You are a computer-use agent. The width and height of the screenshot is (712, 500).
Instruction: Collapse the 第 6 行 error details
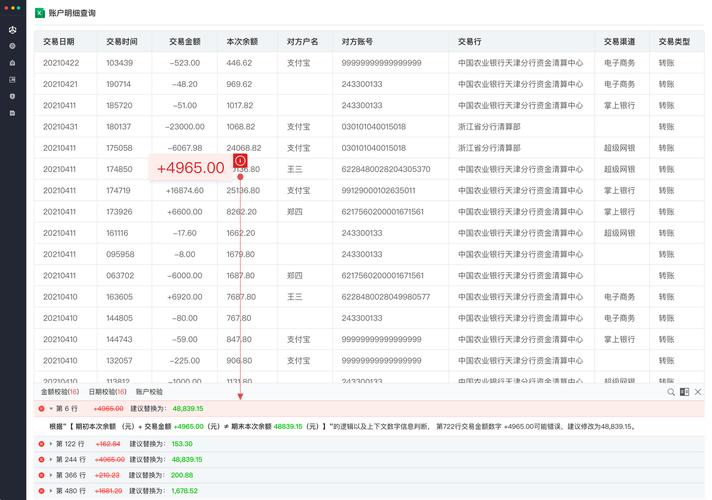pos(51,409)
